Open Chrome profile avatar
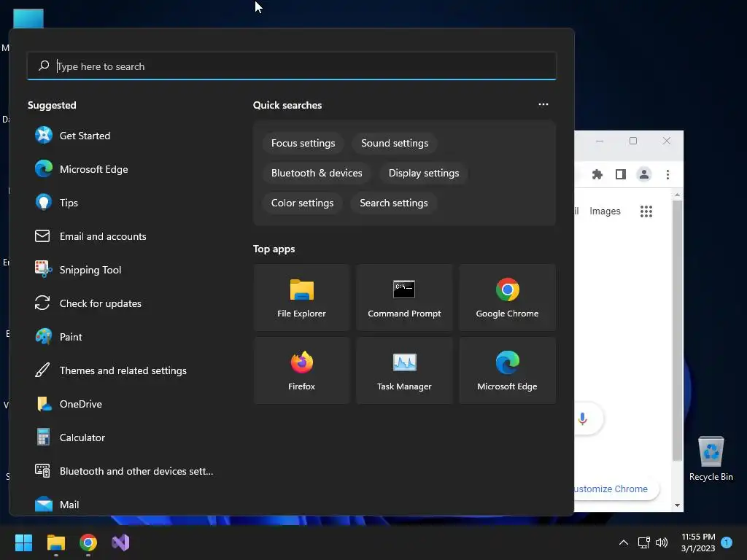 point(643,174)
